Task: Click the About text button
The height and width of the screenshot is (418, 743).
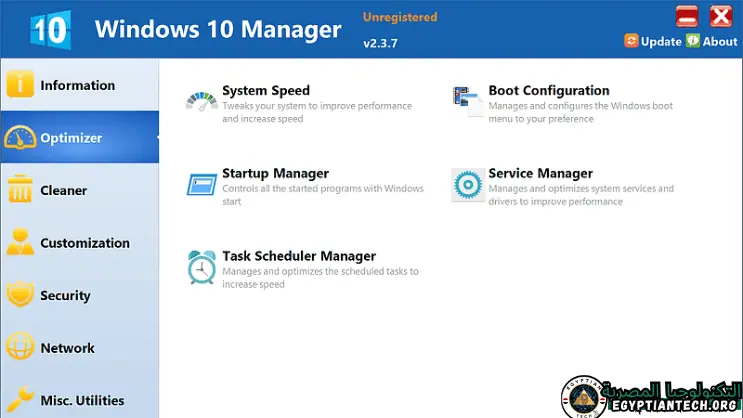Action: [720, 42]
